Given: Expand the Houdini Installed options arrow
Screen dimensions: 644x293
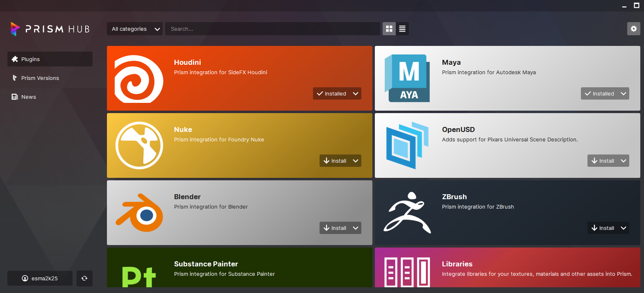Looking at the screenshot, I should pos(356,93).
